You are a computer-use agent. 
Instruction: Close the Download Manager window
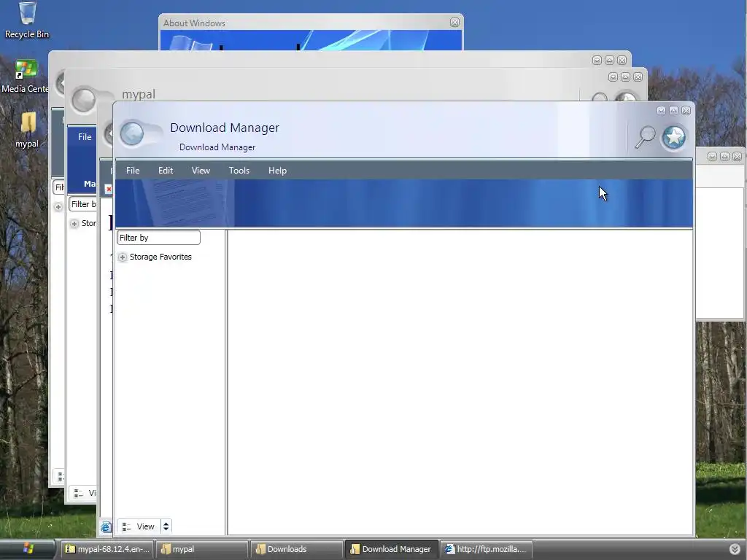coord(686,111)
